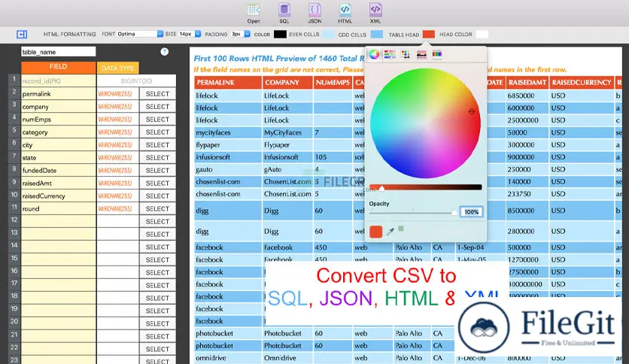Click the omnidrive permalink cell
Viewport: 629px width, 364px height.
tap(228, 357)
